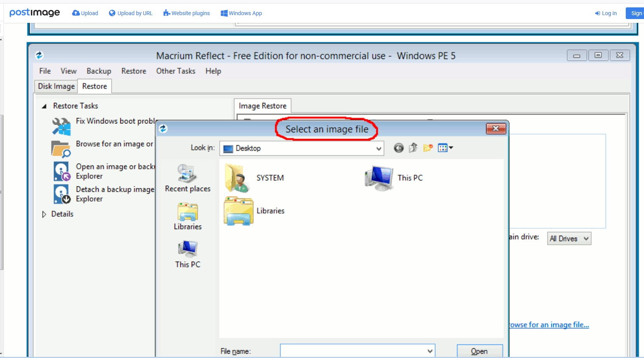The width and height of the screenshot is (644, 358).
Task: Open This PC shortcut in dialog sidebar
Action: (188, 254)
